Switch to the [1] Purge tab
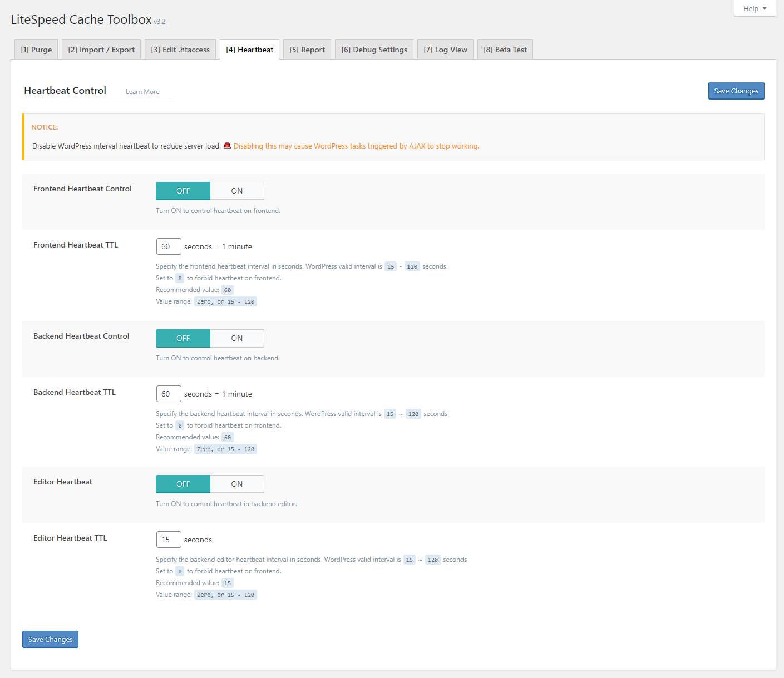Screen dimensions: 784x678 [x=36, y=50]
